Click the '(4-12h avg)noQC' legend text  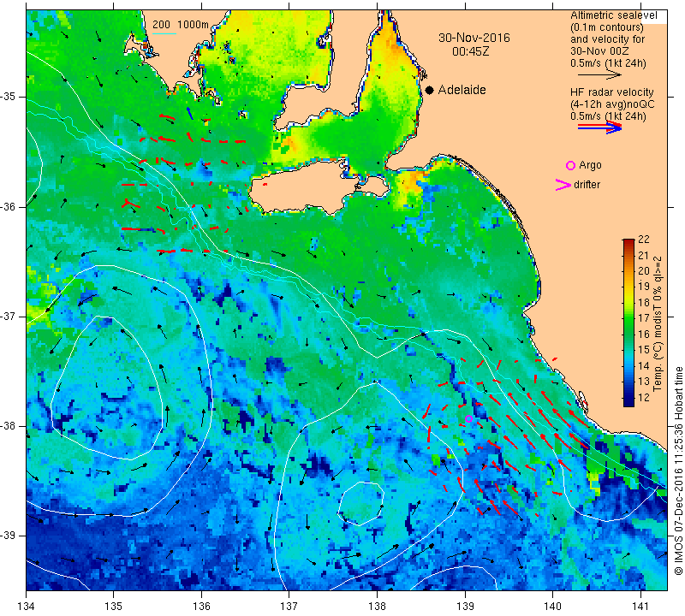click(612, 104)
